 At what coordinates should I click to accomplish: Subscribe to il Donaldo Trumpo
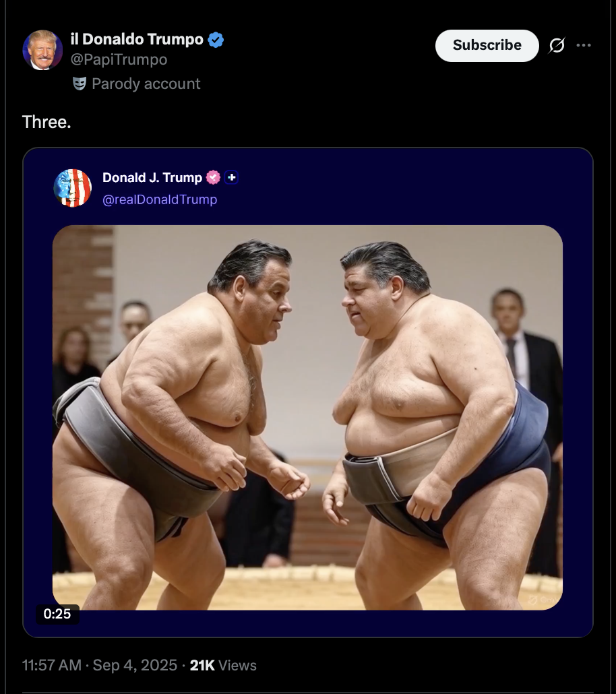(x=487, y=46)
